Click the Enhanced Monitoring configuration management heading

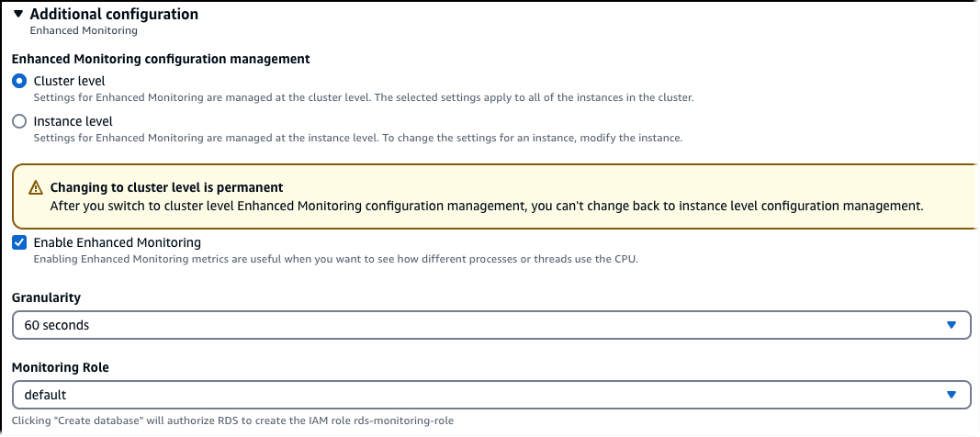tap(161, 59)
